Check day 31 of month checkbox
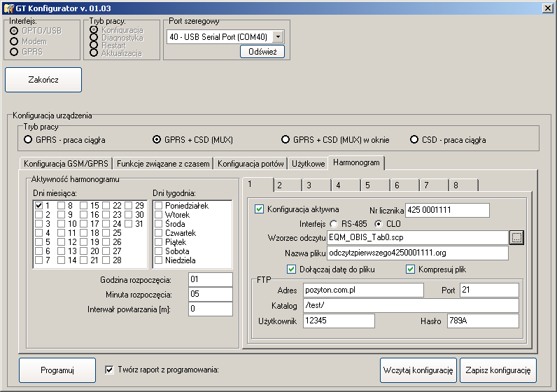Screen dimensions: 557x392 click(128, 223)
